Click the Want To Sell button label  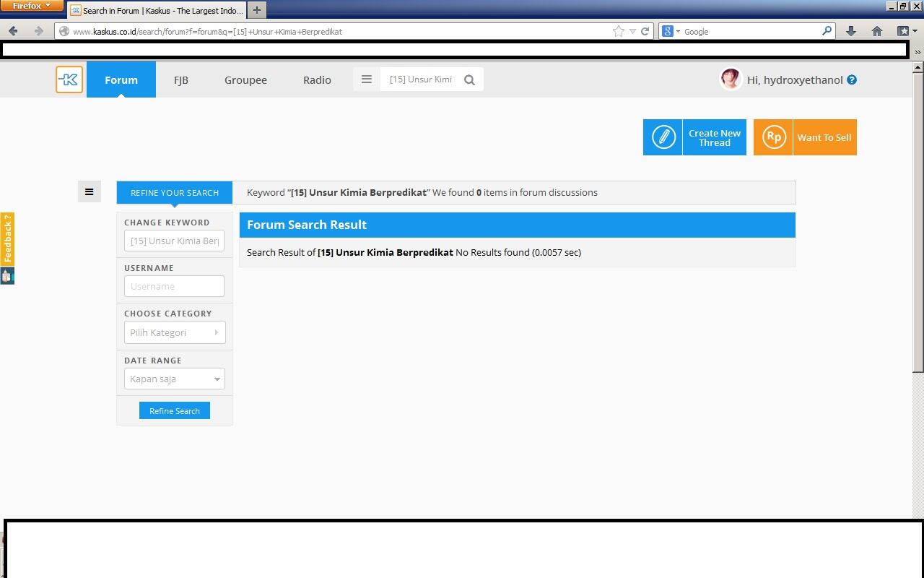(x=824, y=137)
